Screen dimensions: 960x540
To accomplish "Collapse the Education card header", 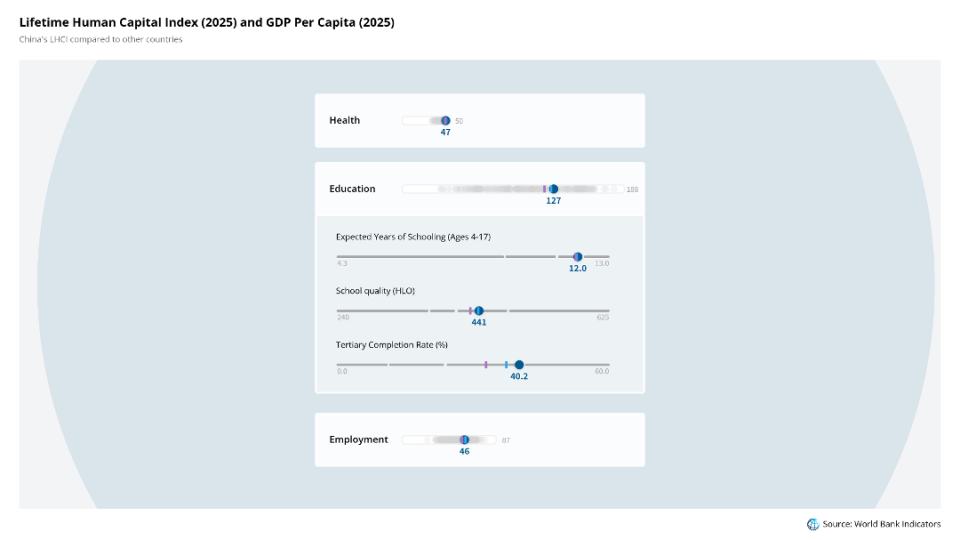I will pyautogui.click(x=480, y=189).
